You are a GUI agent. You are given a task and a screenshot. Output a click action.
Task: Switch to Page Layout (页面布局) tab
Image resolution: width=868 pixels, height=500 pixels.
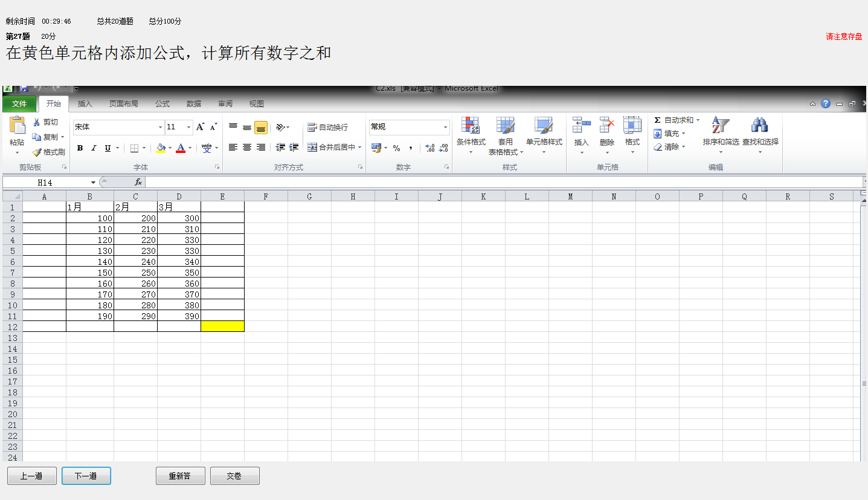123,104
